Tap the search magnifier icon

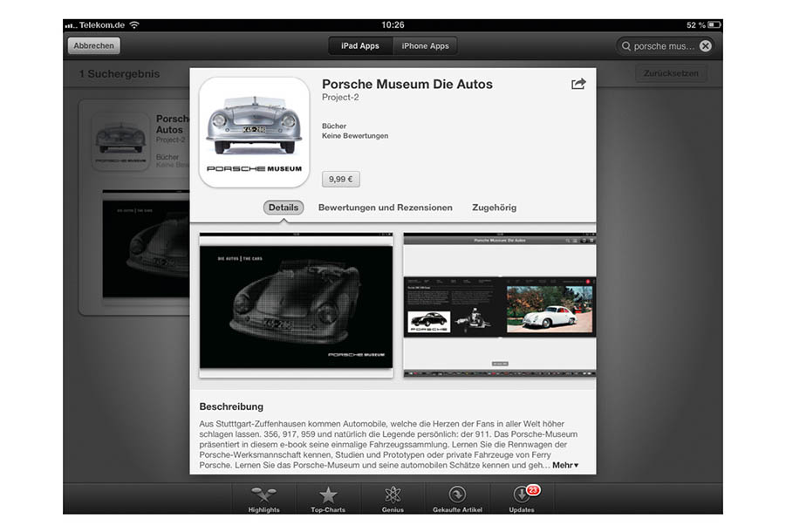point(626,46)
